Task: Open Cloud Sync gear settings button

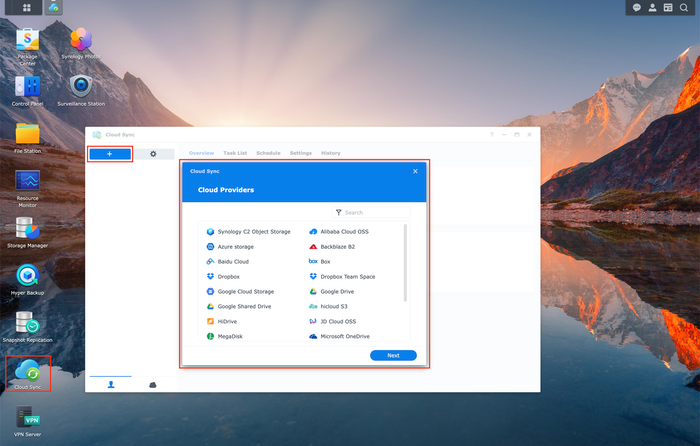Action: click(x=153, y=154)
